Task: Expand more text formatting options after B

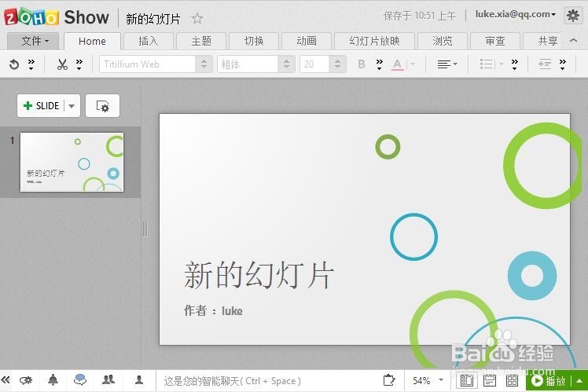Action: point(379,64)
